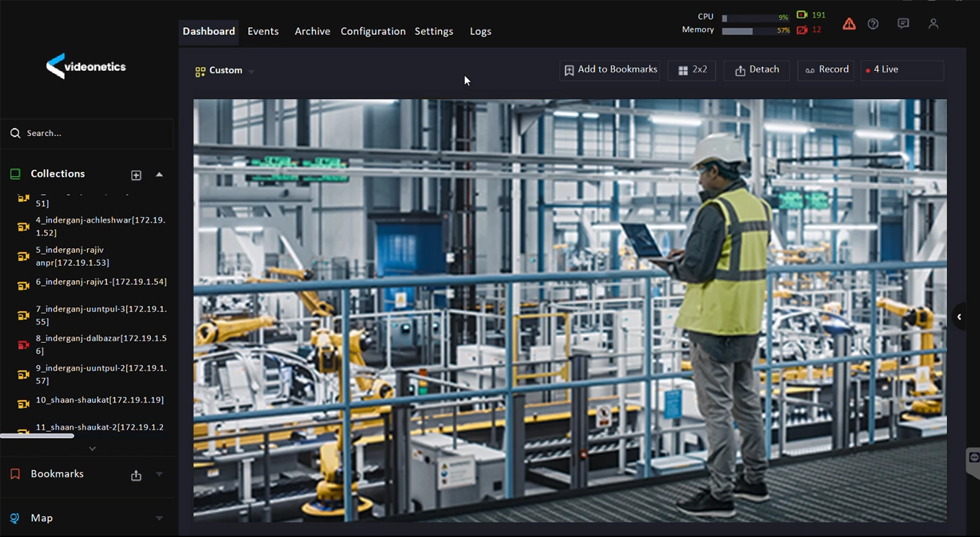The image size is (980, 537).
Task: Click the user profile icon
Action: [933, 23]
